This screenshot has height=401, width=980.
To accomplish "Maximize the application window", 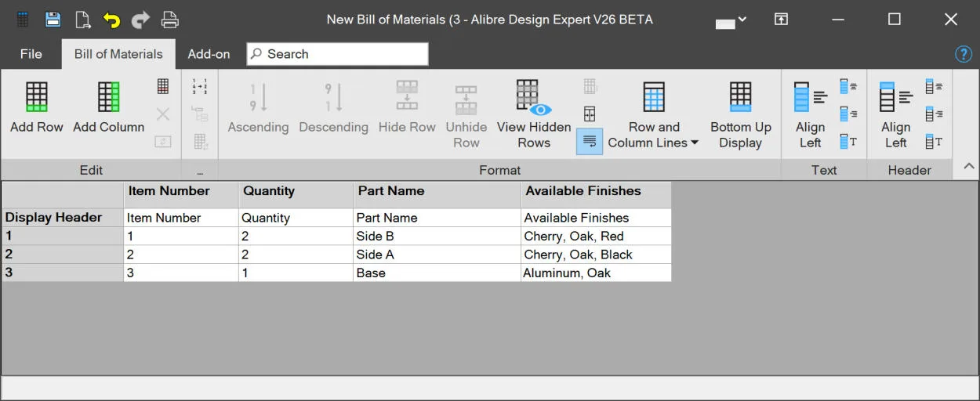I will coord(895,20).
